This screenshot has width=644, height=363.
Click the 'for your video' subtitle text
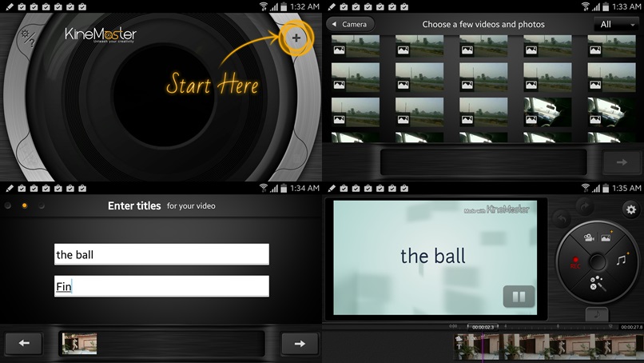[x=191, y=206]
